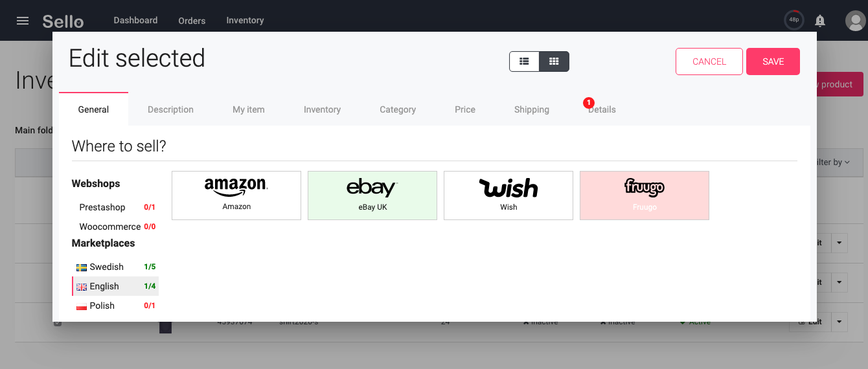The height and width of the screenshot is (369, 868).
Task: Open the Shipping tab
Action: pos(532,109)
